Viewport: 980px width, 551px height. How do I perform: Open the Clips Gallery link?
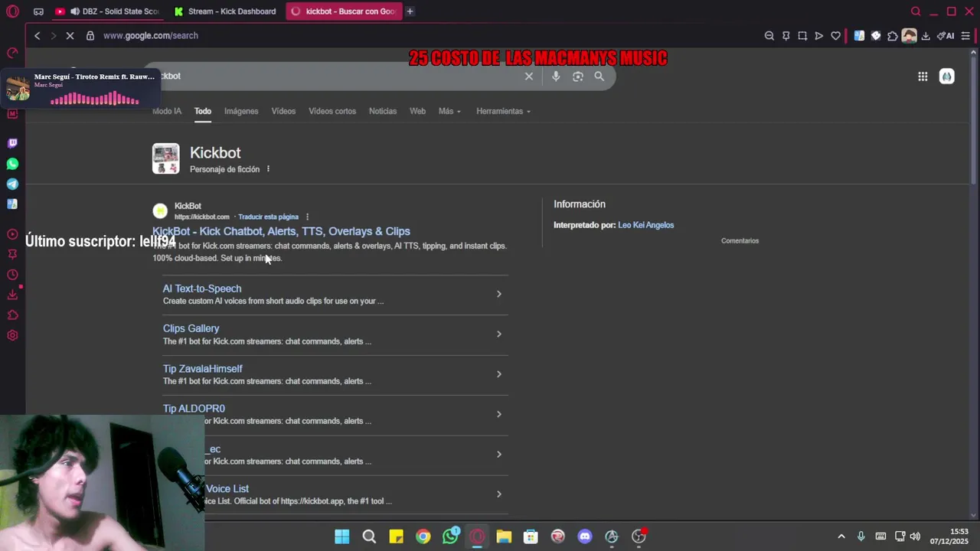191,328
